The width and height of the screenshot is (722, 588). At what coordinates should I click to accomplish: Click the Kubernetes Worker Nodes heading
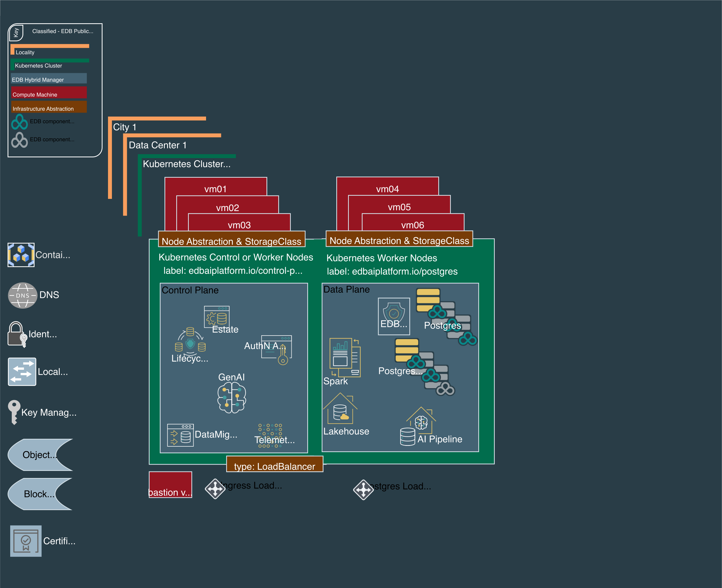coord(382,258)
